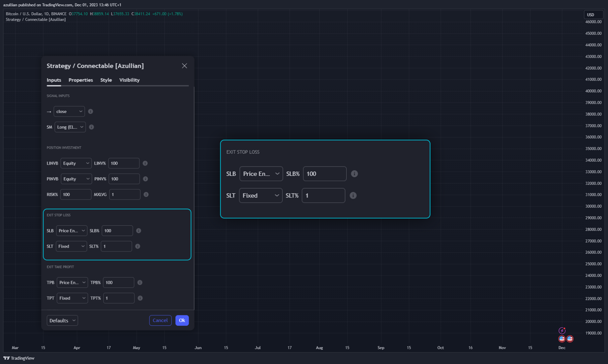This screenshot has height=364, width=608.
Task: Click the 'Mar' label on time axis
Action: [15, 348]
